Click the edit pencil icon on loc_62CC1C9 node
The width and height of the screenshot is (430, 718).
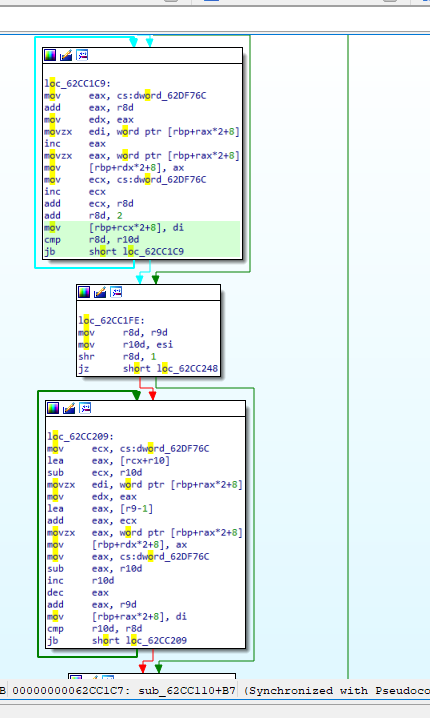[66, 55]
